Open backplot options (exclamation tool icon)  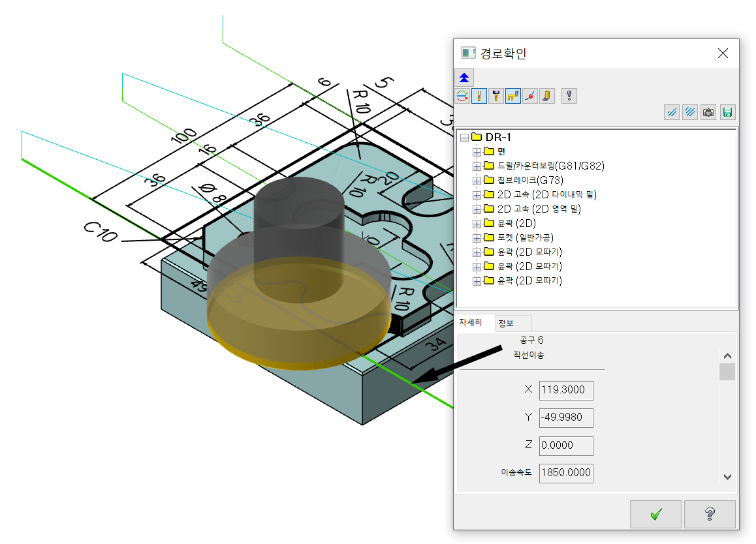569,96
